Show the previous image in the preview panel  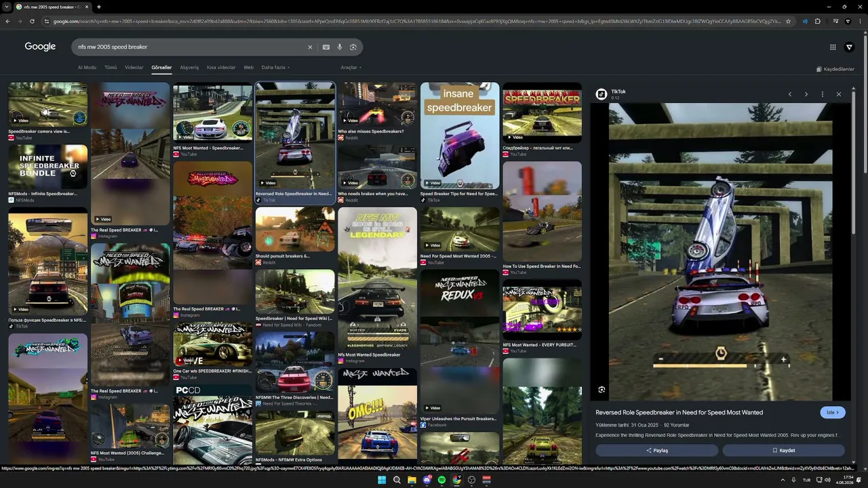pos(790,94)
